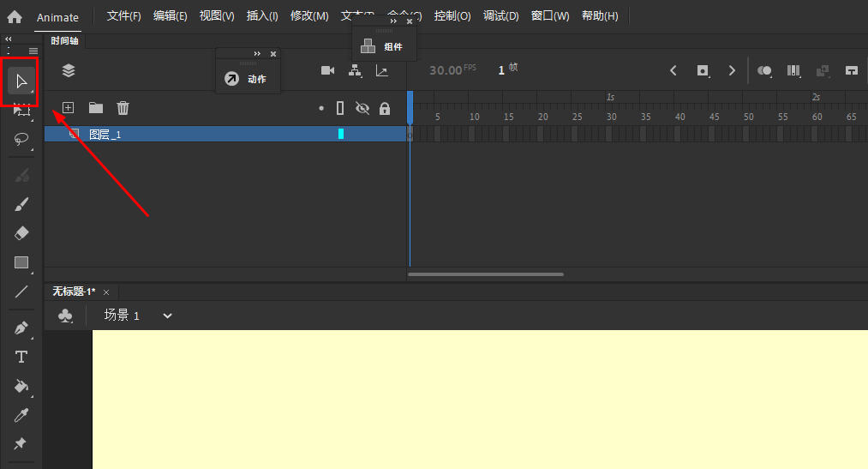Toggle hide all layers eye icon

tap(362, 108)
